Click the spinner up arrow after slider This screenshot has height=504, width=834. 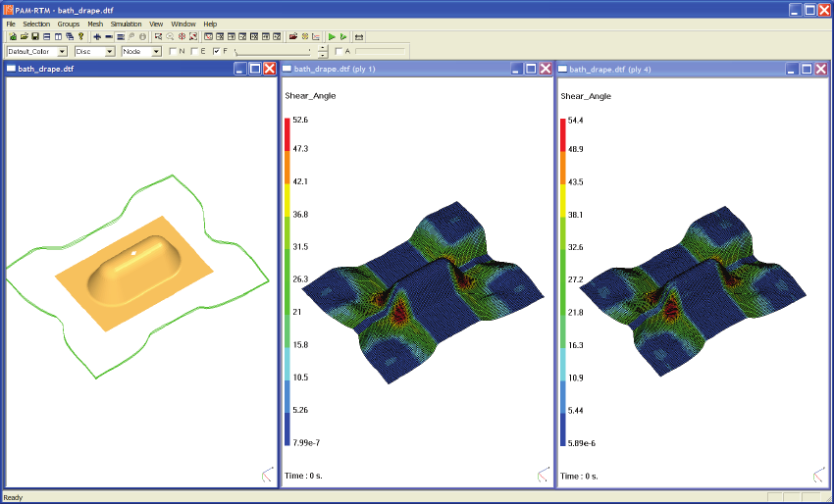pos(323,47)
